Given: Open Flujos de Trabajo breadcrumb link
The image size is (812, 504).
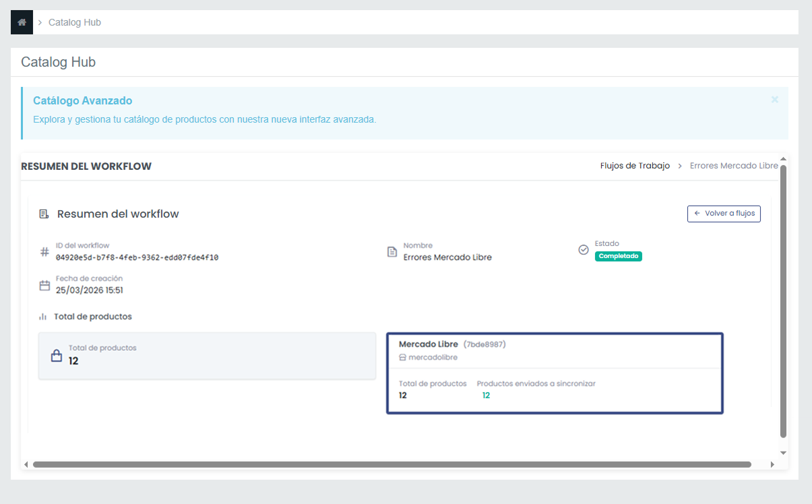Looking at the screenshot, I should click(635, 166).
